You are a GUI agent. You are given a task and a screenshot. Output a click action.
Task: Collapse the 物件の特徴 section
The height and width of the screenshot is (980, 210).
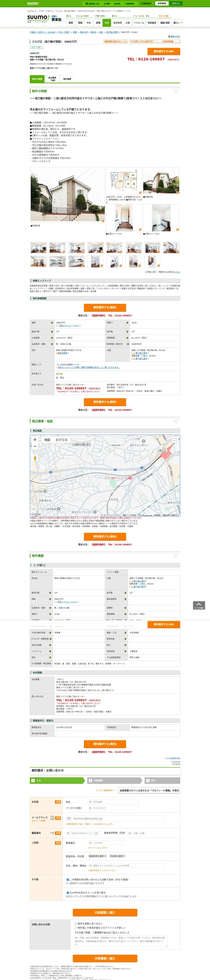pos(176,91)
